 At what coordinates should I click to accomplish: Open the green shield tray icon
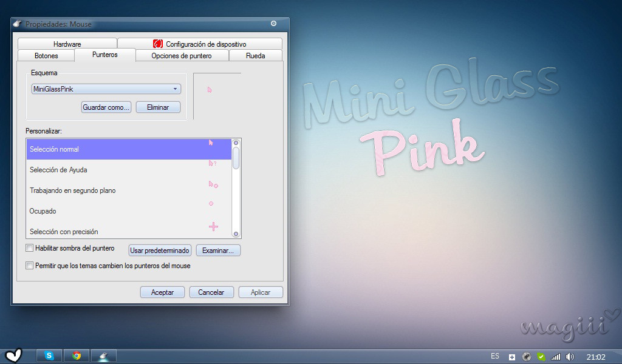pyautogui.click(x=541, y=357)
